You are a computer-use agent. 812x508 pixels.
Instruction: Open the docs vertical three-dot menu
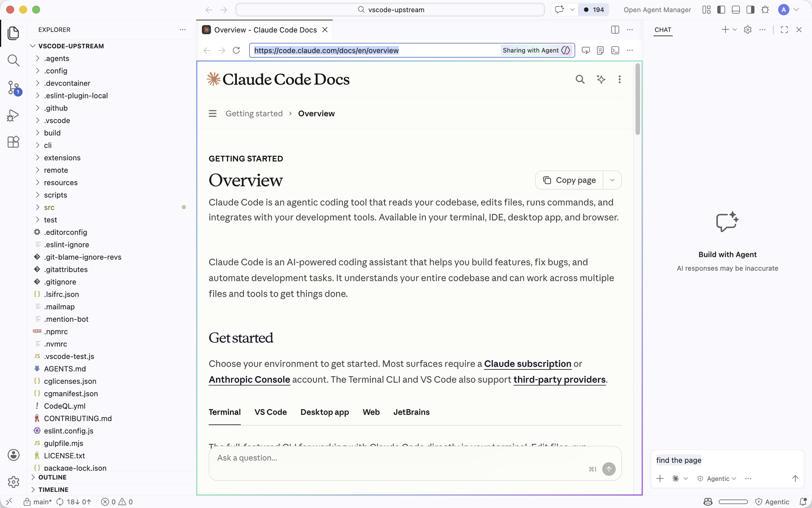pyautogui.click(x=619, y=79)
